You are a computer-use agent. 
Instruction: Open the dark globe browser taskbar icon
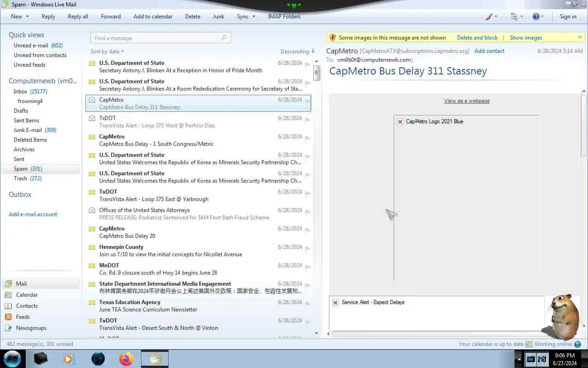click(x=98, y=359)
